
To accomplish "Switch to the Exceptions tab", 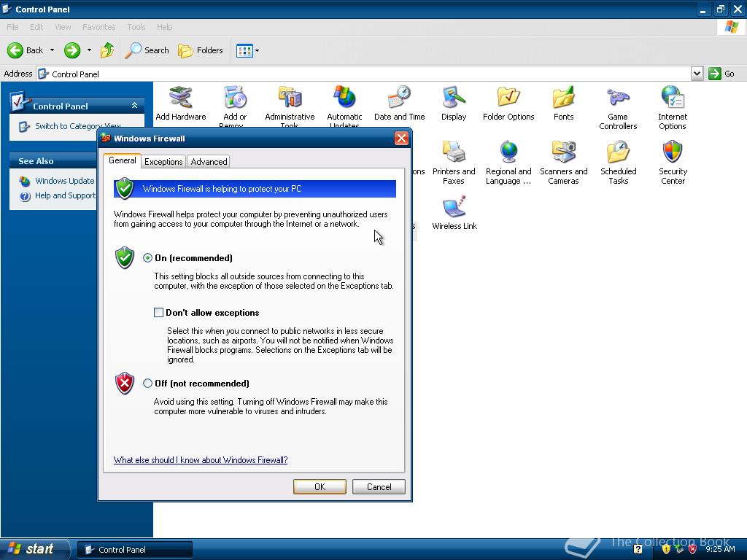I will (x=163, y=162).
